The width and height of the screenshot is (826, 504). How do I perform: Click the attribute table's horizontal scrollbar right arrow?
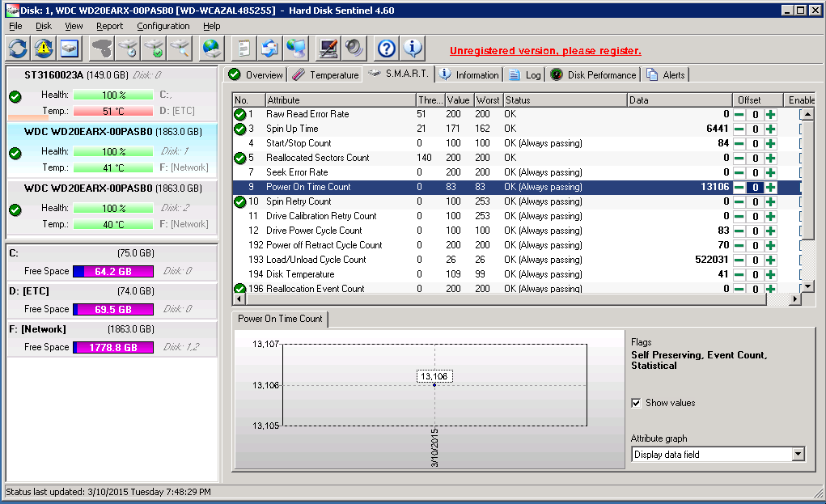795,299
